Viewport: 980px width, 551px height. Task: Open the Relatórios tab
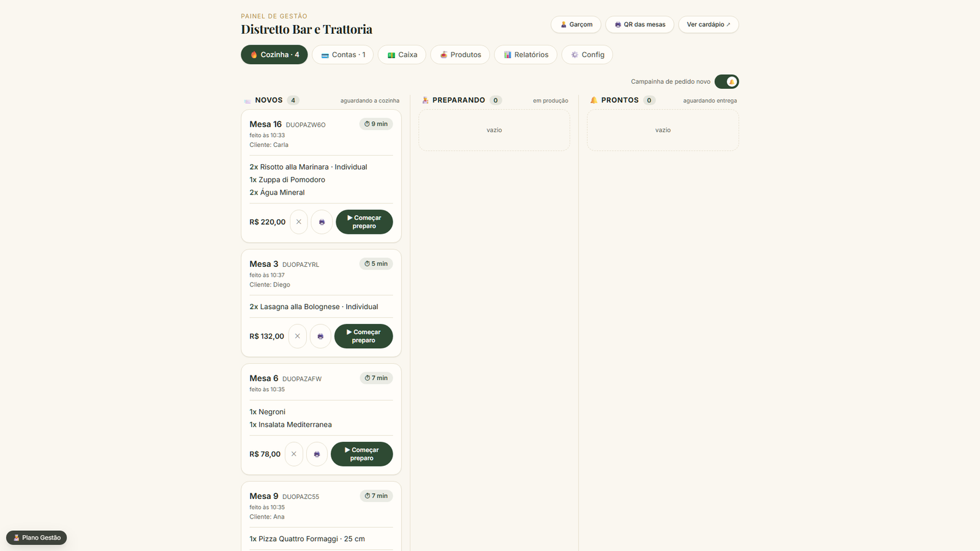click(x=526, y=54)
